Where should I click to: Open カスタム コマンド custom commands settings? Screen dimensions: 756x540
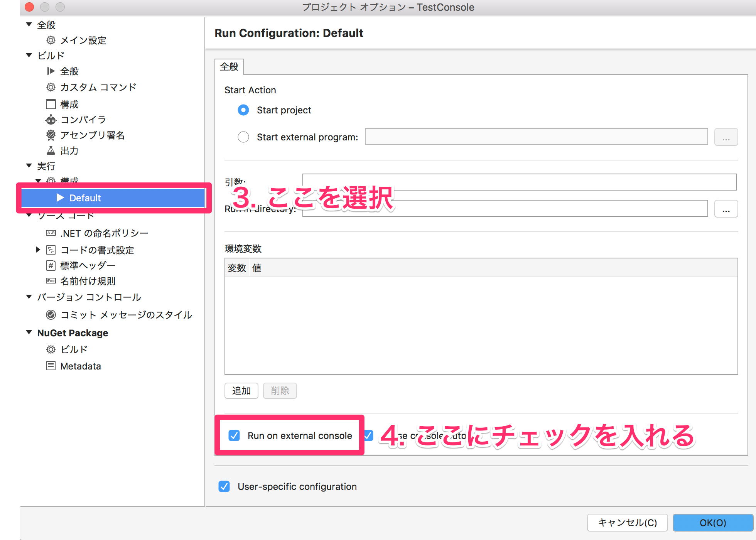[x=51, y=87]
